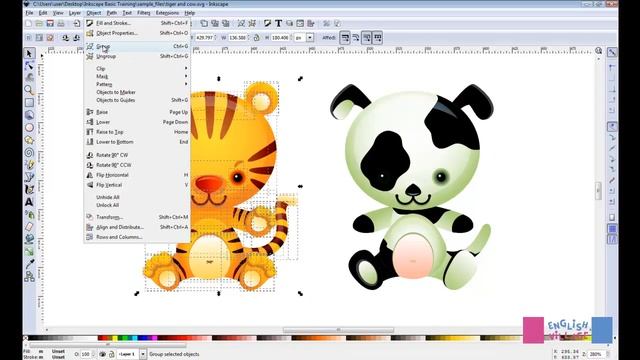This screenshot has height=360, width=640.
Task: Select the Node edit tool
Action: tap(29, 66)
